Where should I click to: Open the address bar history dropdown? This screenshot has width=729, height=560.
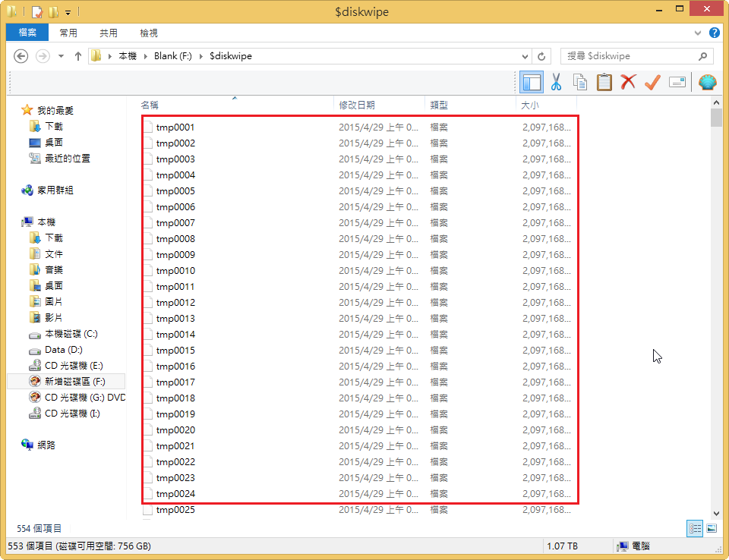tap(525, 56)
